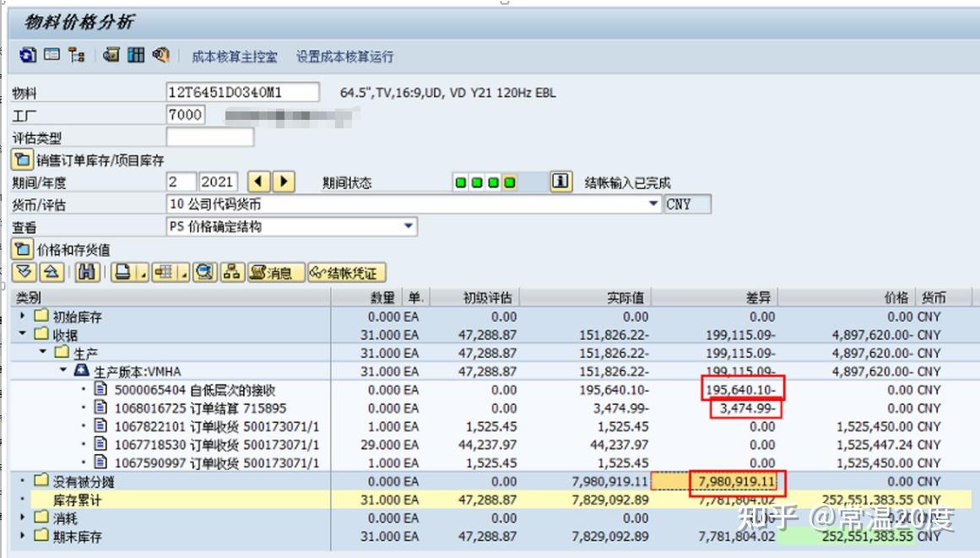Open the 查看 dropdown showing PS 价格确定结构
Screen dimensions: 980x558
(408, 226)
